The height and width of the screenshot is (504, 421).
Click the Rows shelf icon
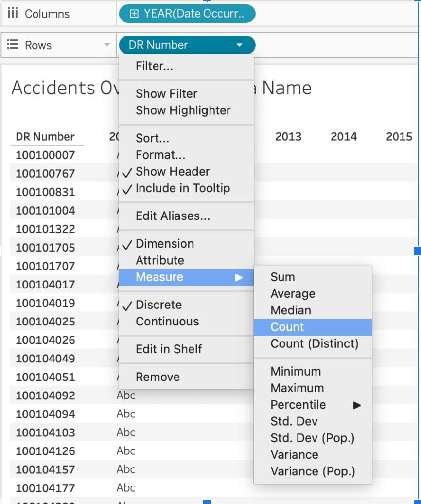point(13,44)
